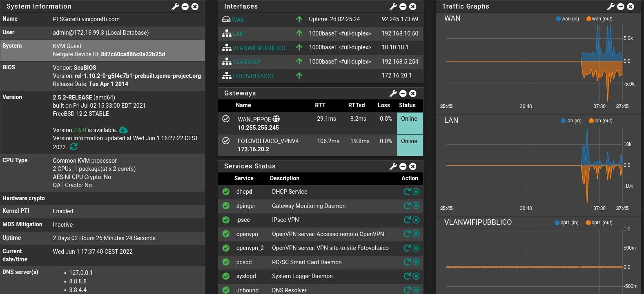This screenshot has width=644, height=294.
Task: Toggle the opt1 (in) legend series
Action: (x=567, y=223)
